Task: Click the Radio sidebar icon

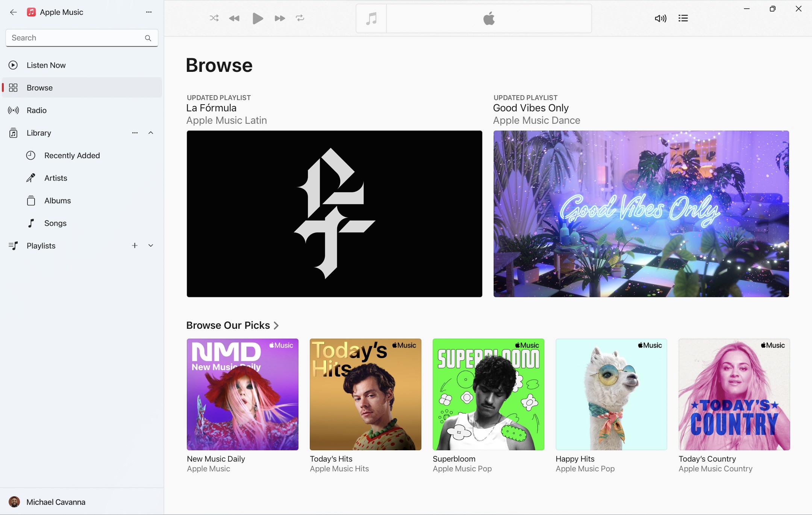Action: click(13, 110)
